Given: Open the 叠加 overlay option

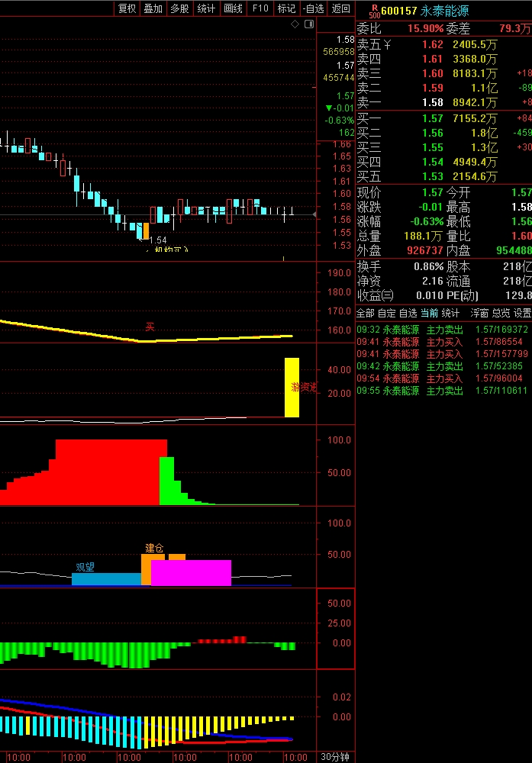Looking at the screenshot, I should tap(153, 8).
